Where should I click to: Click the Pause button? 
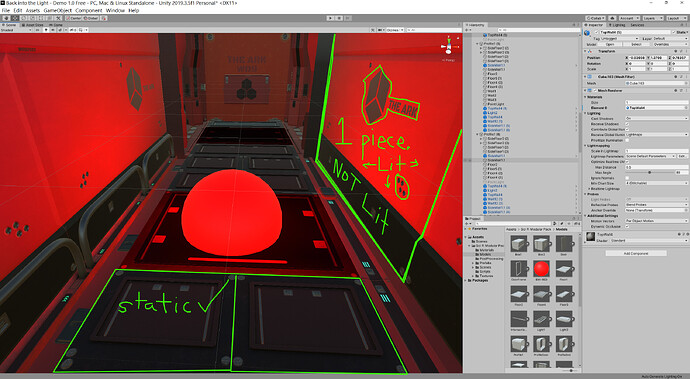tap(339, 18)
